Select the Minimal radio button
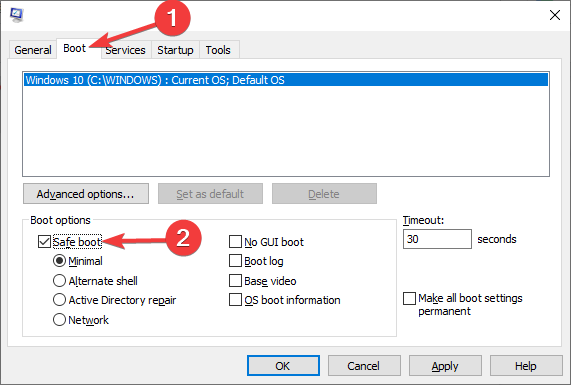This screenshot has width=571, height=385. (x=59, y=261)
